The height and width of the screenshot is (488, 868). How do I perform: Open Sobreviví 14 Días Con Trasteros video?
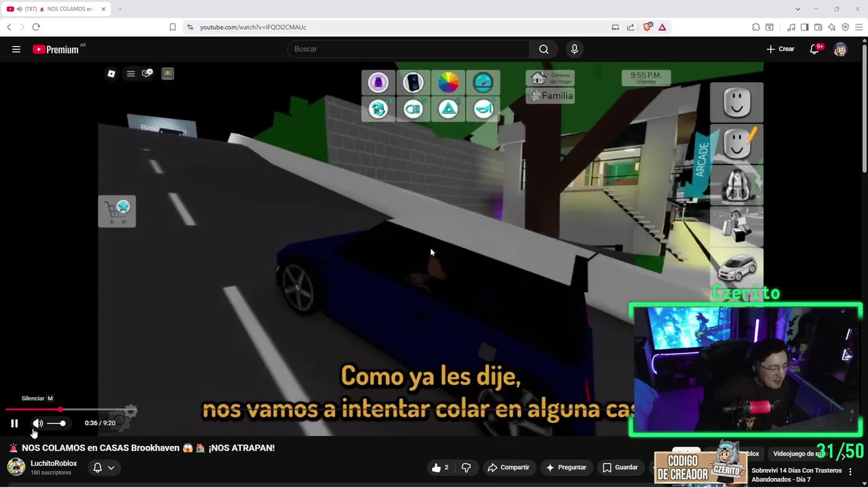click(x=796, y=474)
